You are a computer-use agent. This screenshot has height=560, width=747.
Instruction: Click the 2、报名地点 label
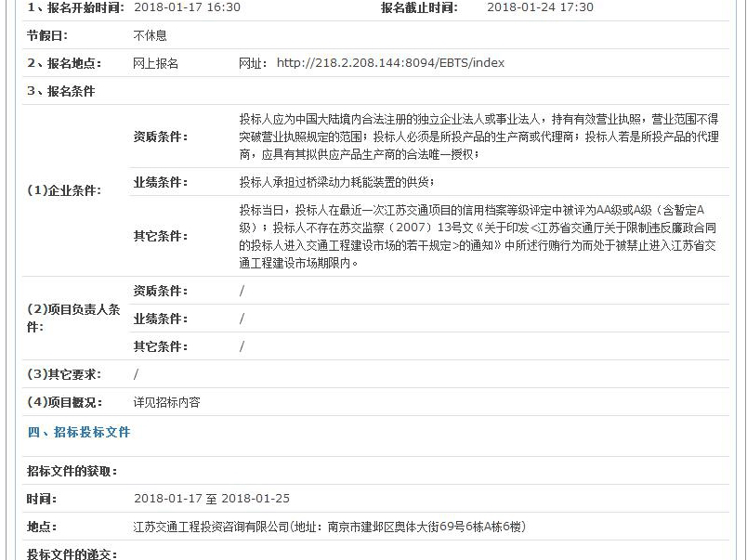(x=64, y=63)
